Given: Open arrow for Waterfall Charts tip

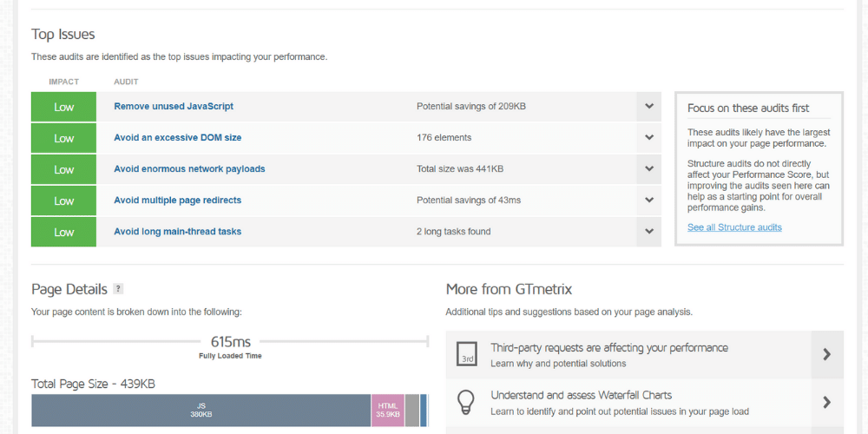Looking at the screenshot, I should coord(826,402).
